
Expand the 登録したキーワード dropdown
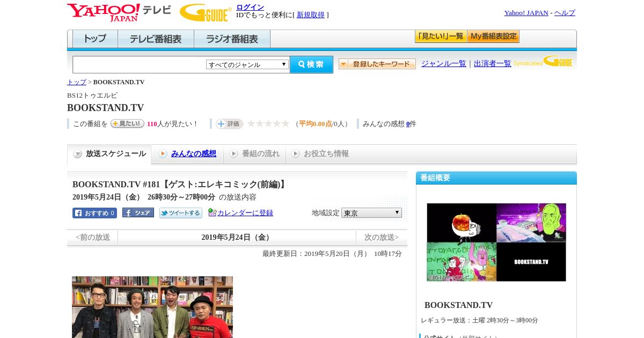[x=377, y=64]
